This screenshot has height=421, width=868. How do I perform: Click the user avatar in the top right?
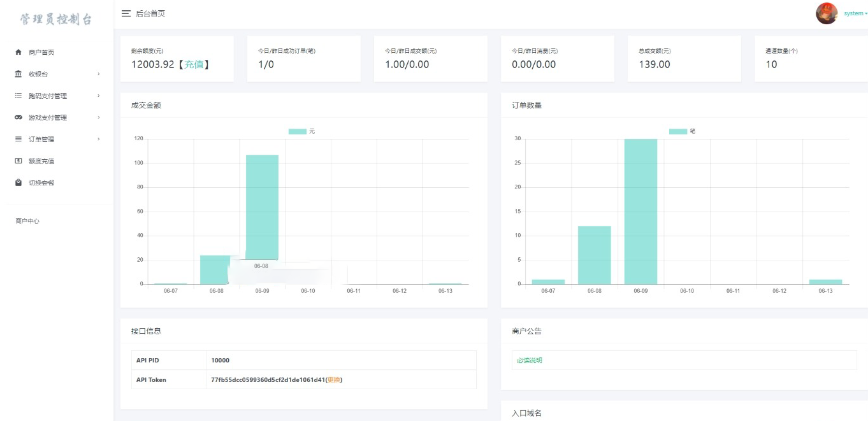pos(827,13)
